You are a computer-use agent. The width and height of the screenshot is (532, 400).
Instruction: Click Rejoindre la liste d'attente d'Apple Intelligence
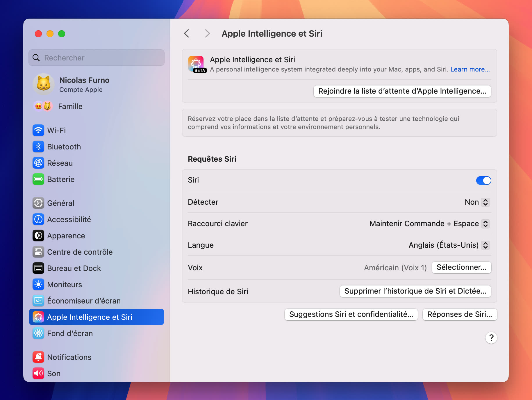[x=402, y=91]
